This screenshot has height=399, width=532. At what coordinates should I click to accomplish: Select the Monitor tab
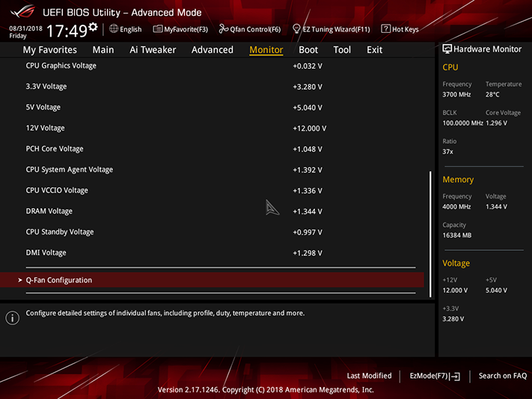(x=266, y=49)
